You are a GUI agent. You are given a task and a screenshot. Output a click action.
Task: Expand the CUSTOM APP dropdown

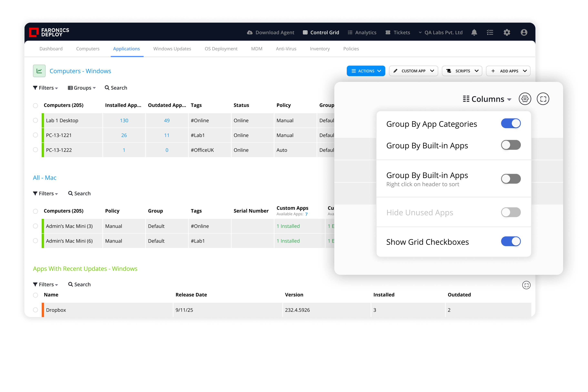pyautogui.click(x=413, y=71)
